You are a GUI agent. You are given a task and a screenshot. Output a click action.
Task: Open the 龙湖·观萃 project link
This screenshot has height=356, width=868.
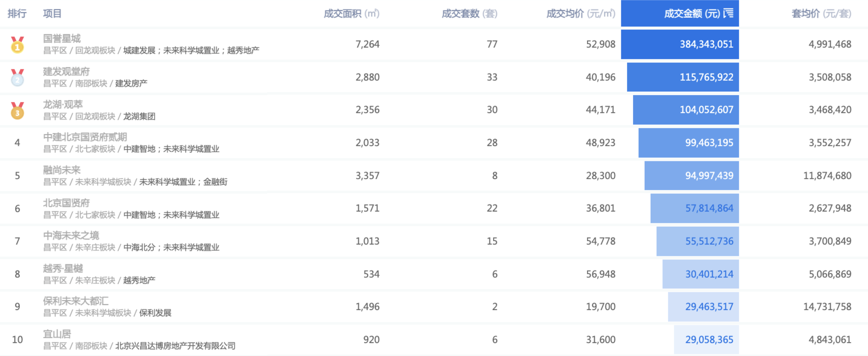[63, 104]
